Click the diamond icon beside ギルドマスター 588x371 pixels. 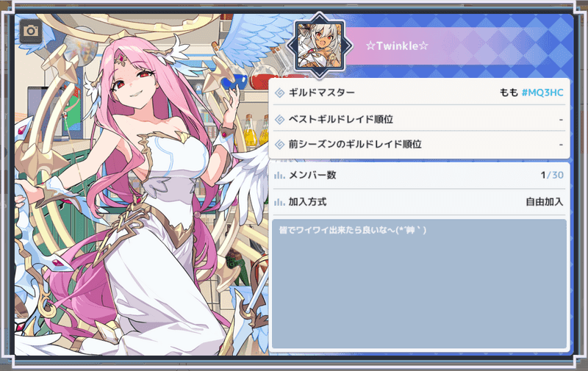click(280, 93)
